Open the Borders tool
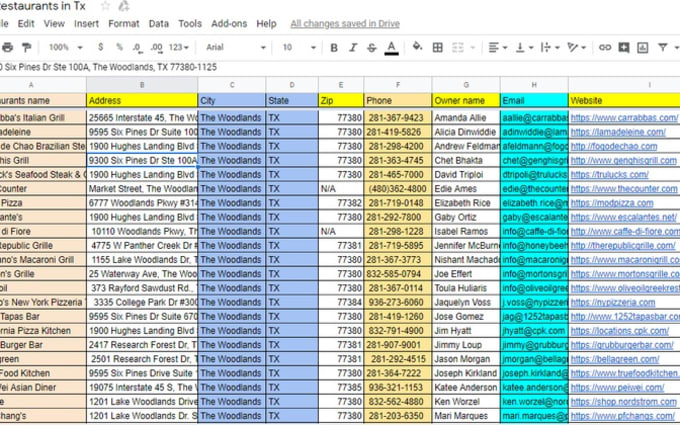 point(438,47)
